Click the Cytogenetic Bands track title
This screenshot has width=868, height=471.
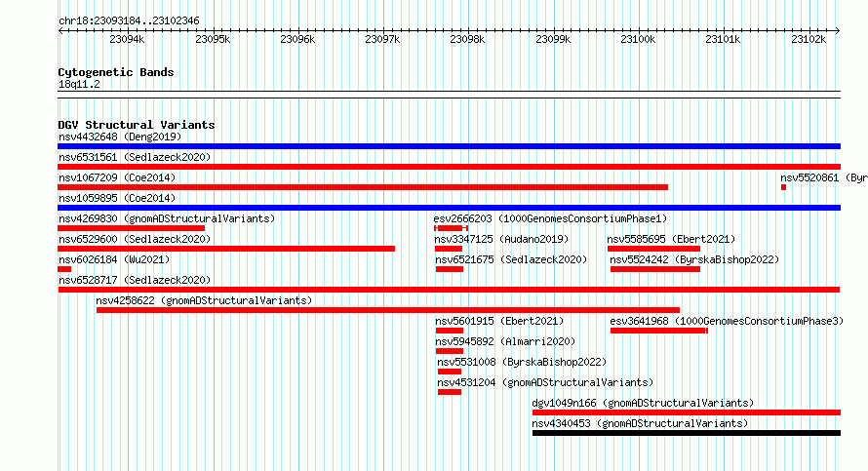(116, 72)
